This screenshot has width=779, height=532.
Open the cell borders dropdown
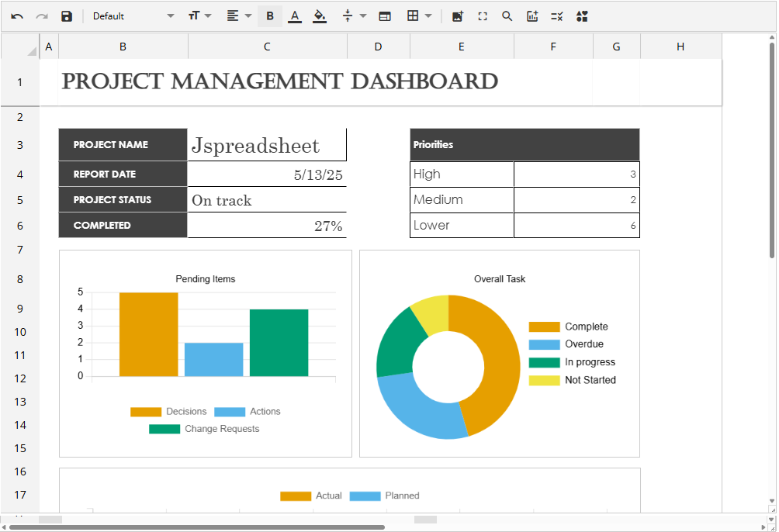(420, 16)
